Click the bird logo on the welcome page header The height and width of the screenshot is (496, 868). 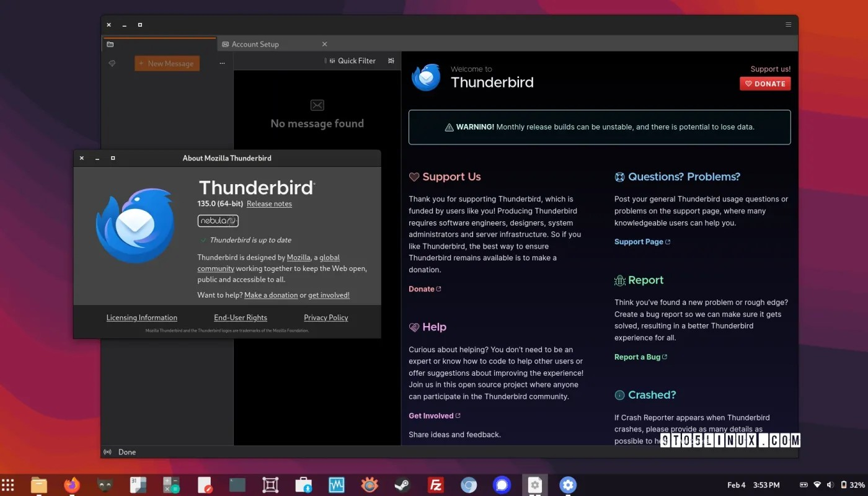point(425,77)
